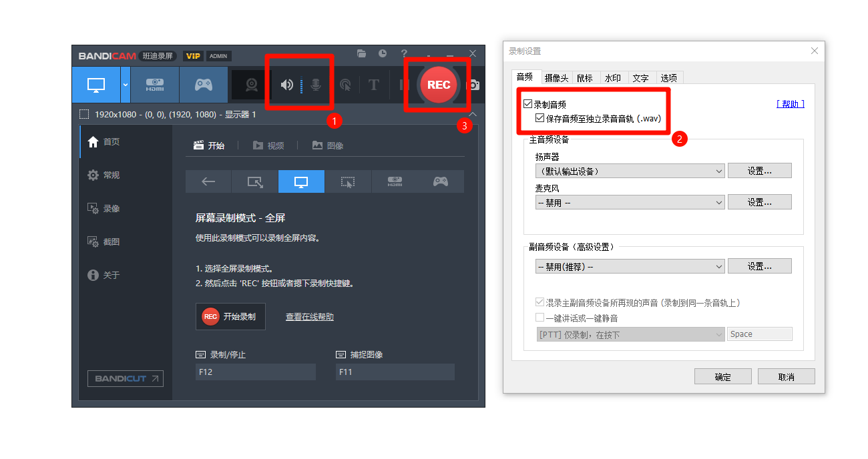
Task: Click the yellow VIP badge
Action: point(194,56)
